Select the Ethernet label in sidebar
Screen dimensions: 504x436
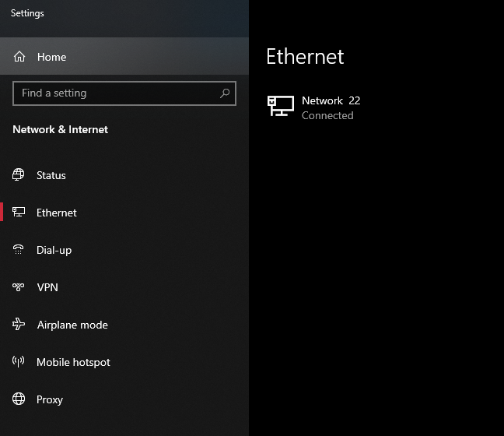(x=57, y=213)
